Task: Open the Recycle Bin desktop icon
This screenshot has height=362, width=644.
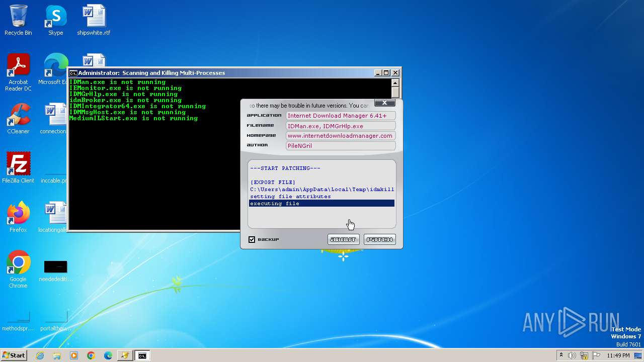Action: click(18, 21)
